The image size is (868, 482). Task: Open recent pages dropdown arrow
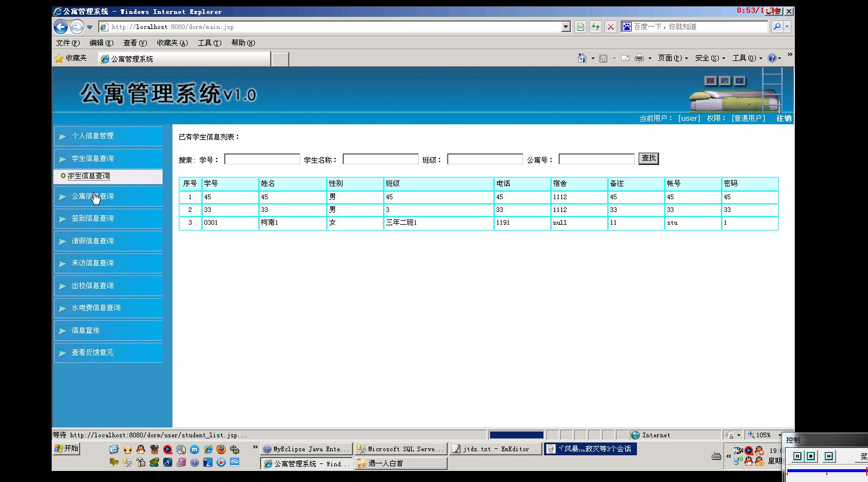click(x=89, y=27)
